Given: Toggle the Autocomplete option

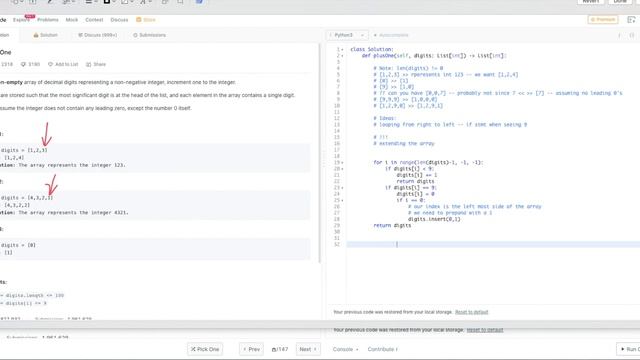Looking at the screenshot, I should [x=391, y=35].
